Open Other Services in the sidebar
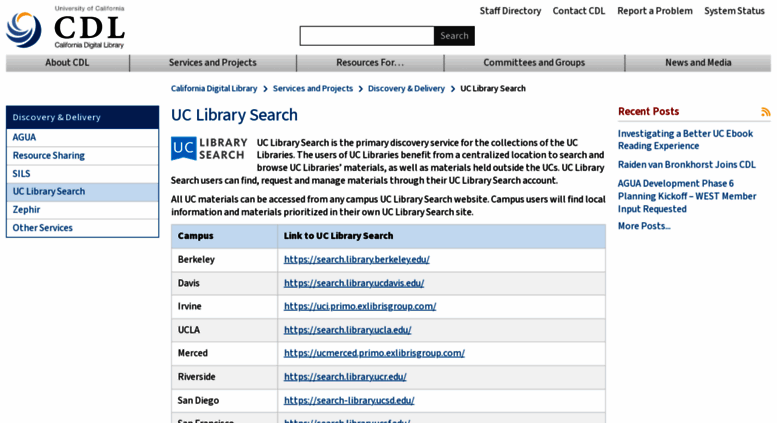This screenshot has width=777, height=423. pyautogui.click(x=82, y=228)
